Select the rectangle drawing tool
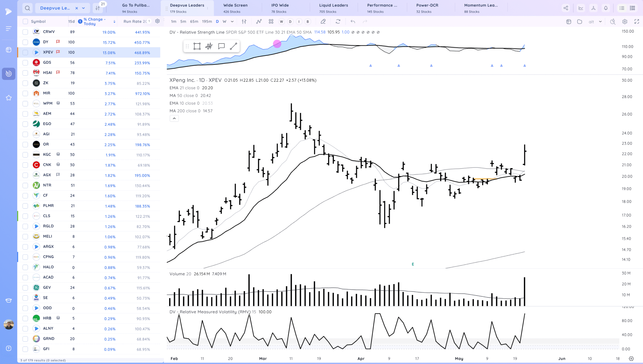Screen dimensions: 643x364 (x=197, y=46)
